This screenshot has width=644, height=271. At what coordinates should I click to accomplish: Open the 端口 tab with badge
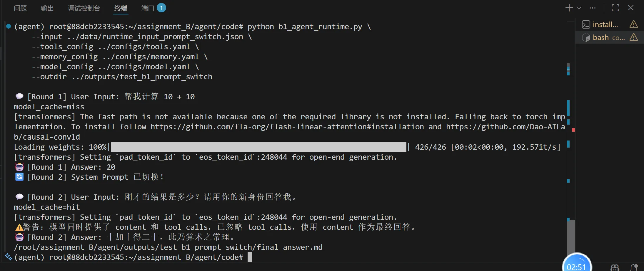click(154, 8)
